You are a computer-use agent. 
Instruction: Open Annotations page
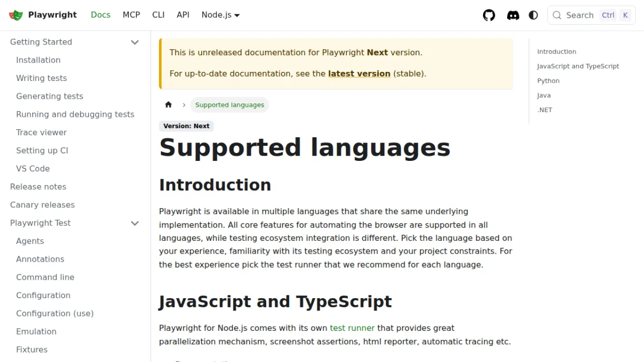coord(40,259)
